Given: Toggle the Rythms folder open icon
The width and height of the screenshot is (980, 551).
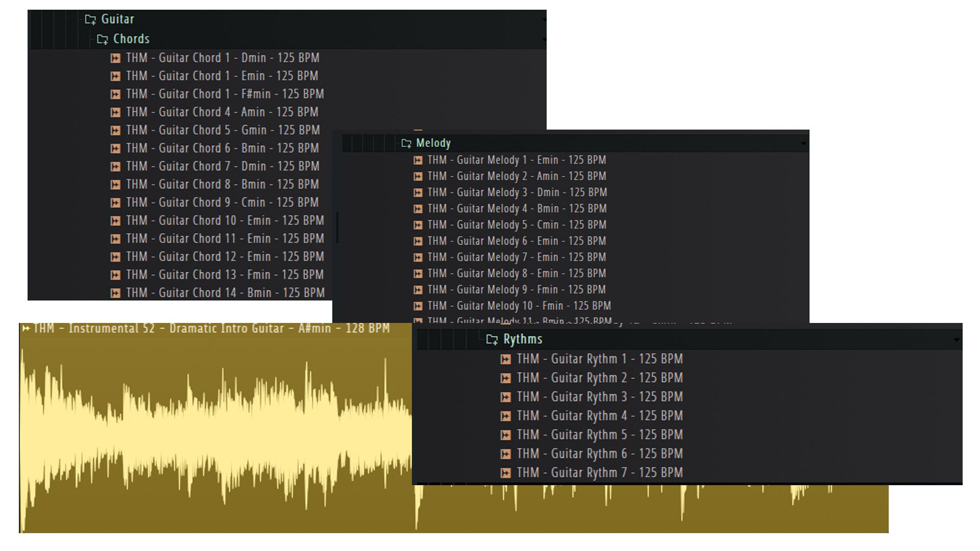Looking at the screenshot, I should tap(492, 339).
